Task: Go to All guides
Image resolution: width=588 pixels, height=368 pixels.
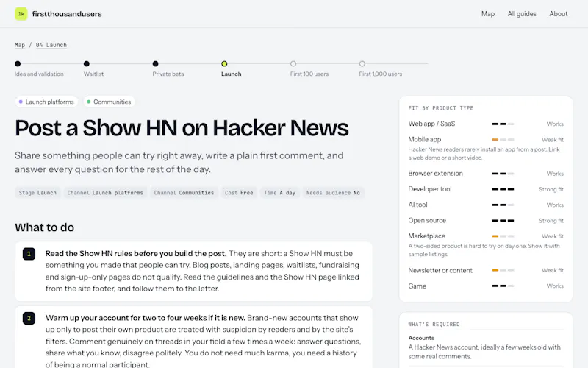Action: click(x=522, y=14)
